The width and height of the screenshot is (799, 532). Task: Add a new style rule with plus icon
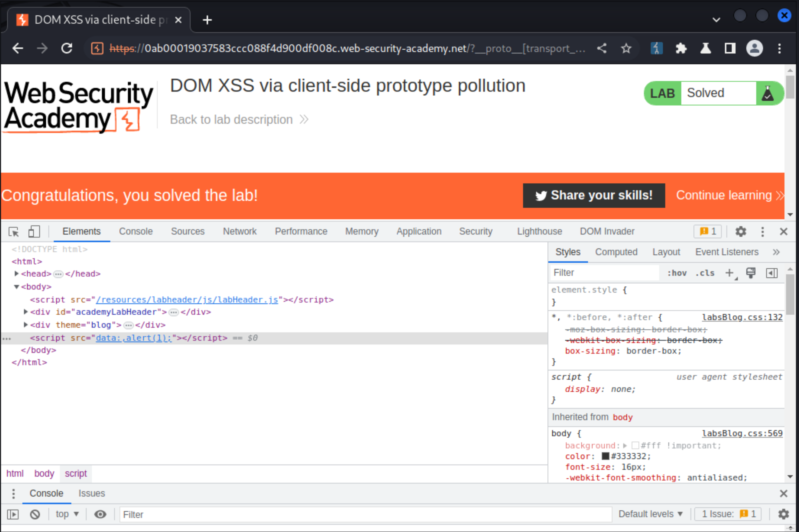point(729,273)
